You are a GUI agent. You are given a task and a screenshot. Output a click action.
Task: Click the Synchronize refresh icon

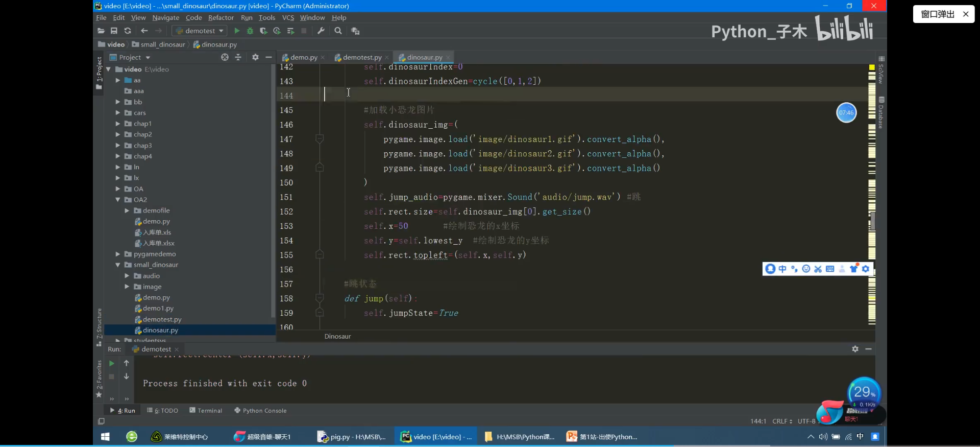[x=128, y=31]
